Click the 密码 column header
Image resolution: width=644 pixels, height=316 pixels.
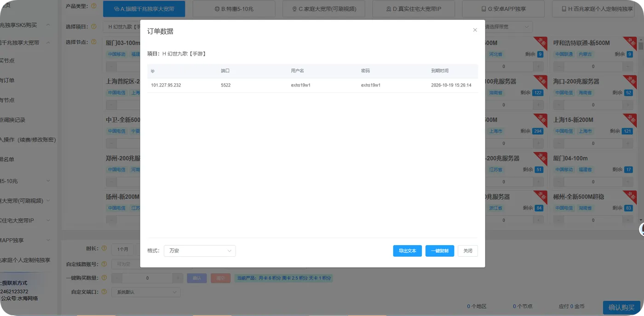pyautogui.click(x=365, y=71)
